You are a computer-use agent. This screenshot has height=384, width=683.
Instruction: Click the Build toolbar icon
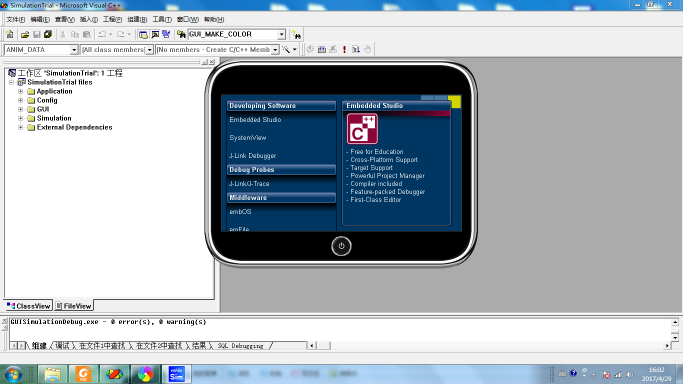click(x=322, y=49)
